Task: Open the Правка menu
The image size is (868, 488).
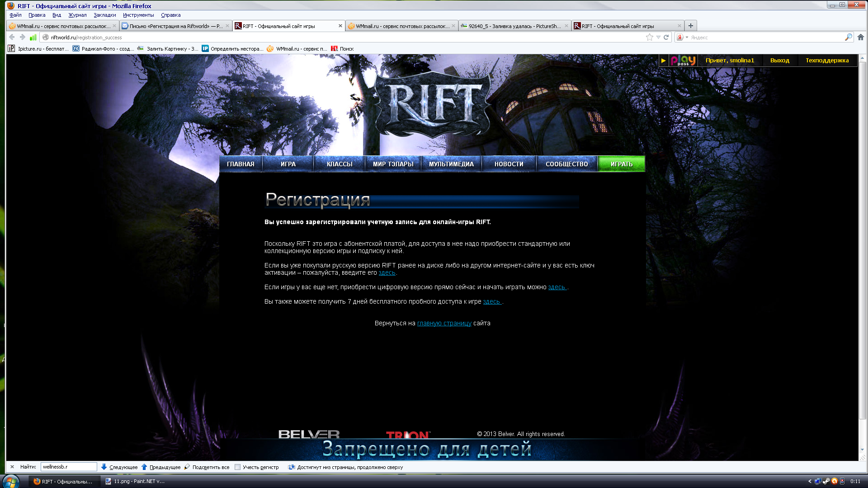Action: pyautogui.click(x=37, y=15)
